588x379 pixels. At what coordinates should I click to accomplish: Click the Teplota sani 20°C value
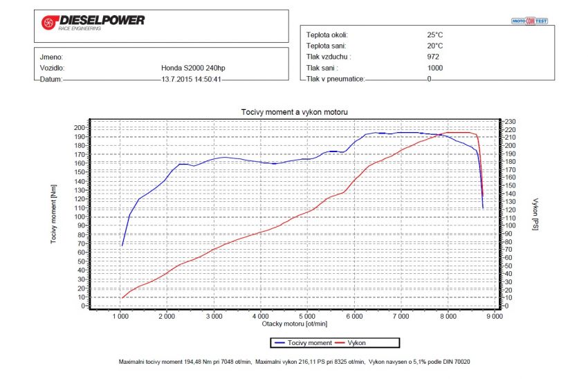[x=435, y=46]
